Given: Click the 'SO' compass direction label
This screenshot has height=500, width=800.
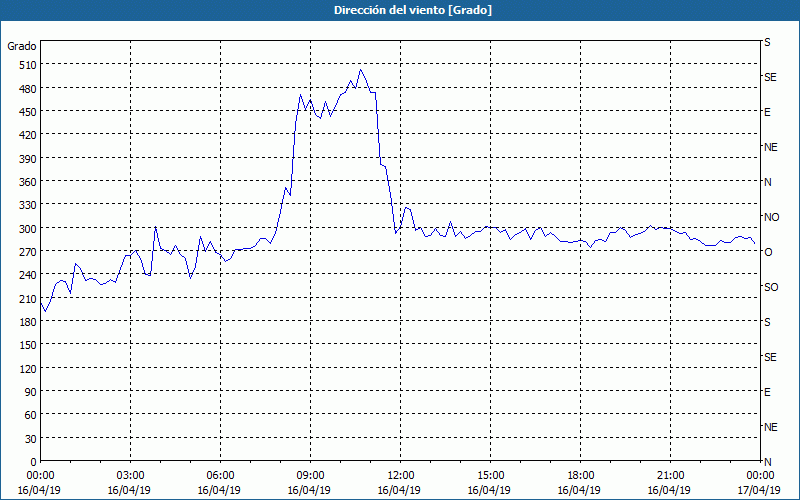Looking at the screenshot, I should [x=771, y=287].
